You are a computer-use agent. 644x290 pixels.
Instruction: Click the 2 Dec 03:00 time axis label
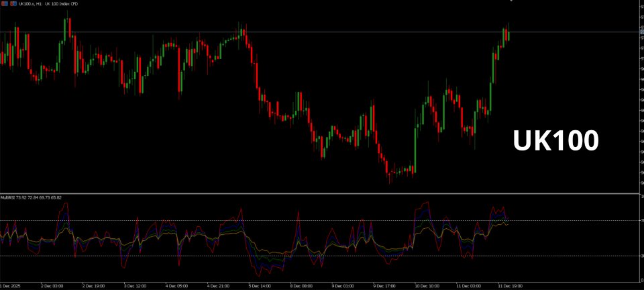click(52, 285)
